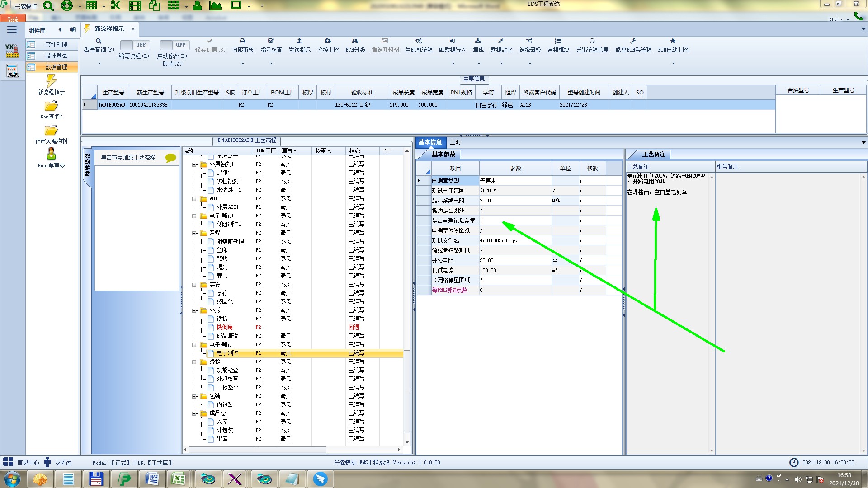Click the 修复ECN丢流程 wrench icon
The width and height of the screenshot is (868, 488).
point(633,41)
